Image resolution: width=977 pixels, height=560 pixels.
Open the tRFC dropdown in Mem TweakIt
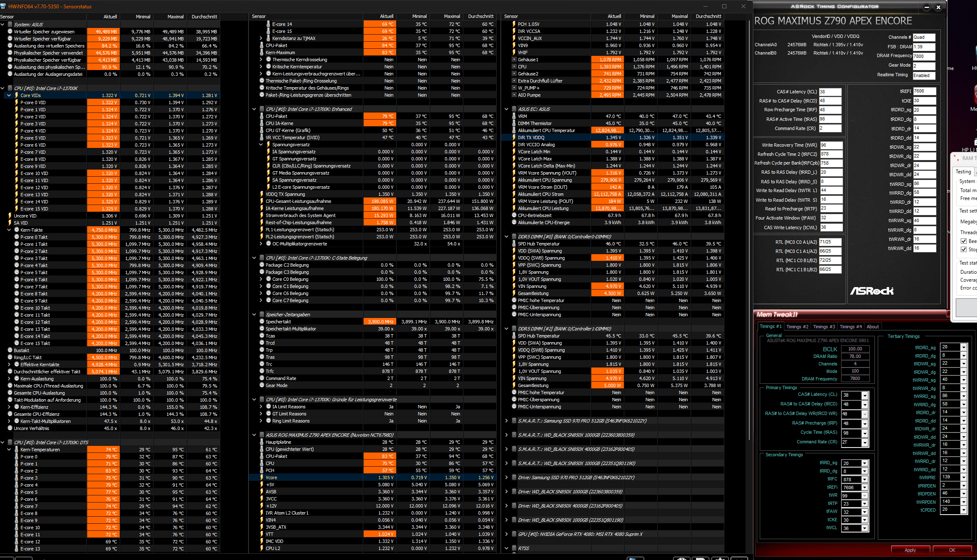coord(865,480)
